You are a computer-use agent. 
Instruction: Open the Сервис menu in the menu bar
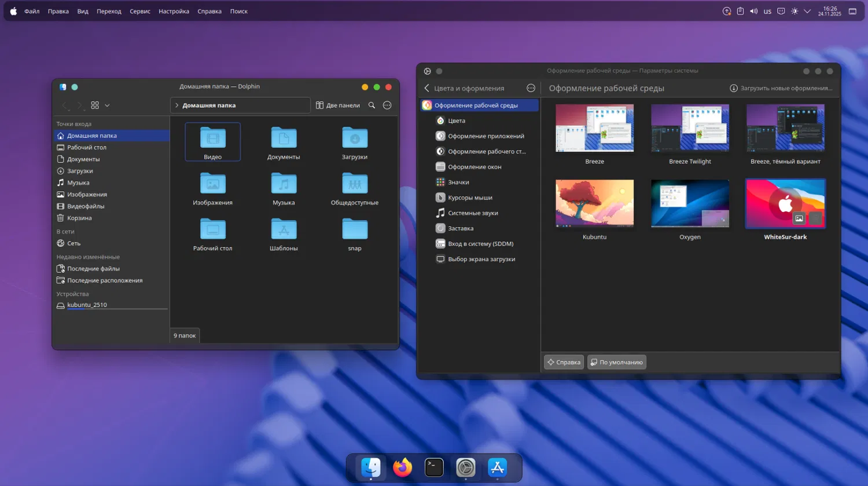pos(139,11)
